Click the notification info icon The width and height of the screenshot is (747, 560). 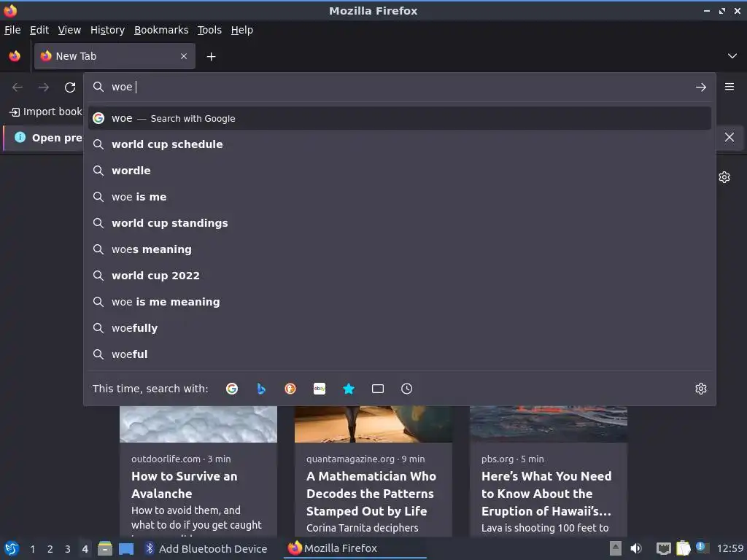coord(20,137)
